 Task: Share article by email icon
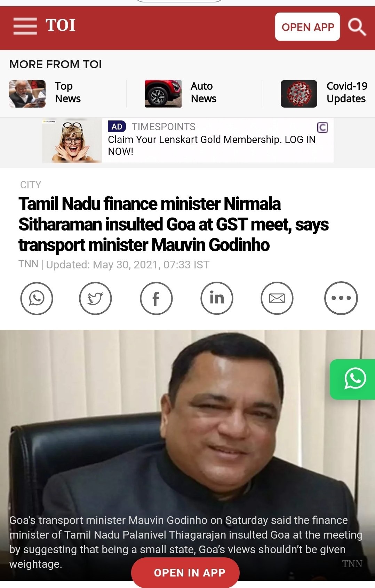point(277,298)
